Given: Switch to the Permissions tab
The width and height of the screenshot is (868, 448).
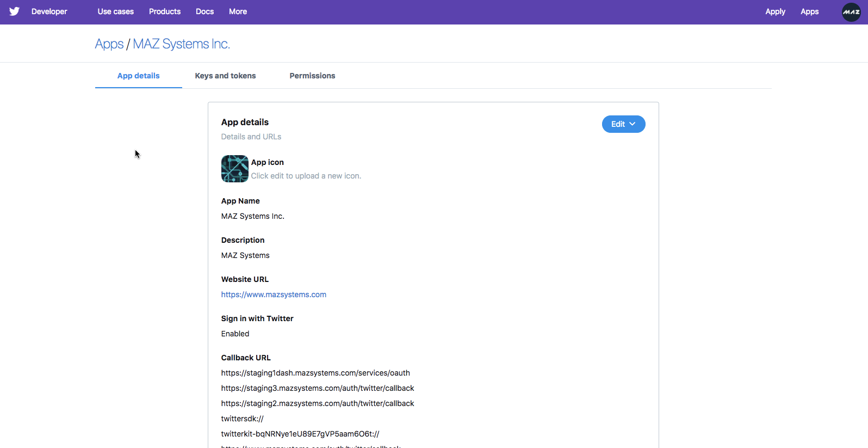Looking at the screenshot, I should click(x=312, y=76).
